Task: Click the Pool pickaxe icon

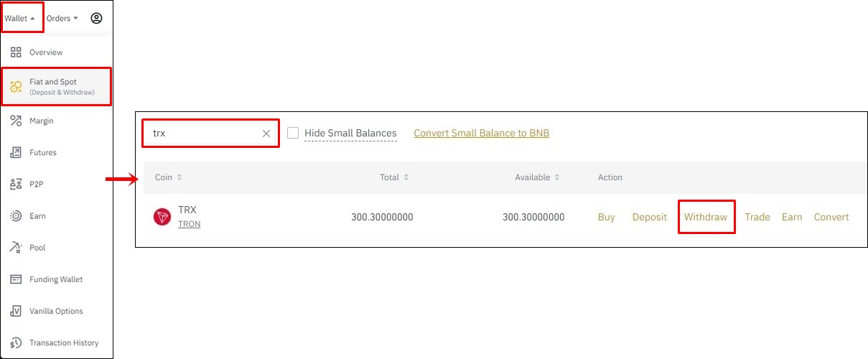Action: tap(16, 247)
